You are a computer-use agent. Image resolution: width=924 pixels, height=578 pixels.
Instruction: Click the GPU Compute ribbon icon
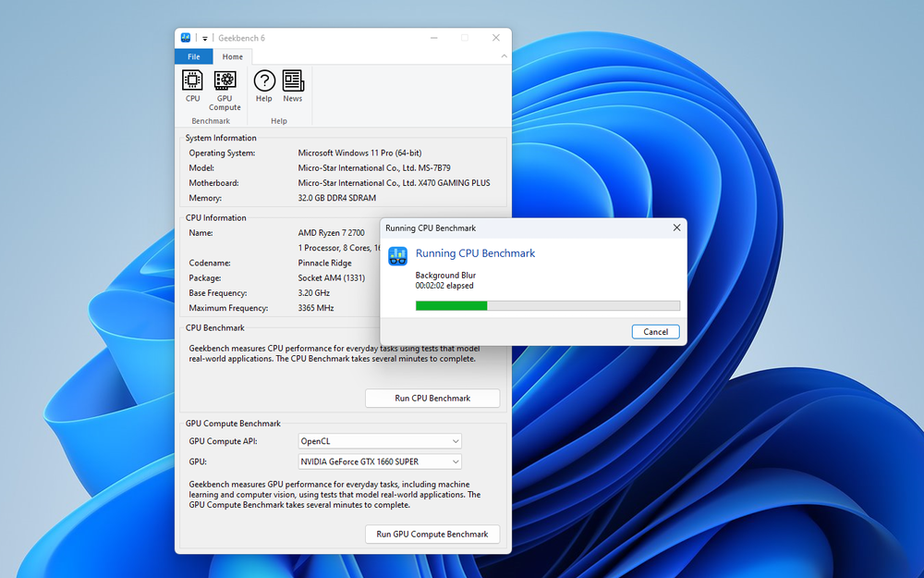click(225, 89)
